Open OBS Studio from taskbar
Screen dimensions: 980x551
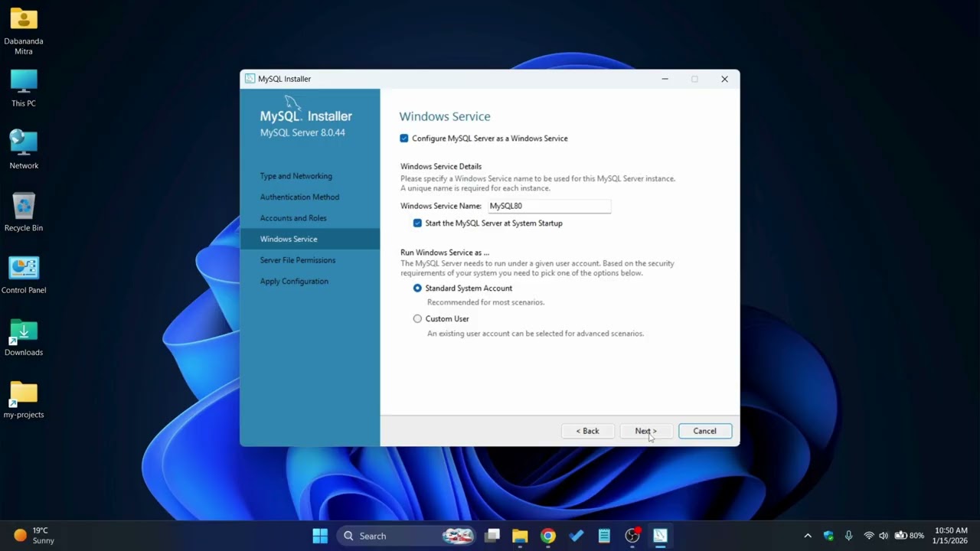[x=632, y=536]
